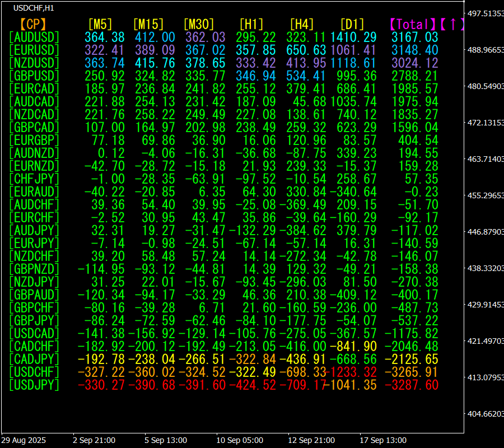Click AUDUSD total value 3167.03

(415, 38)
